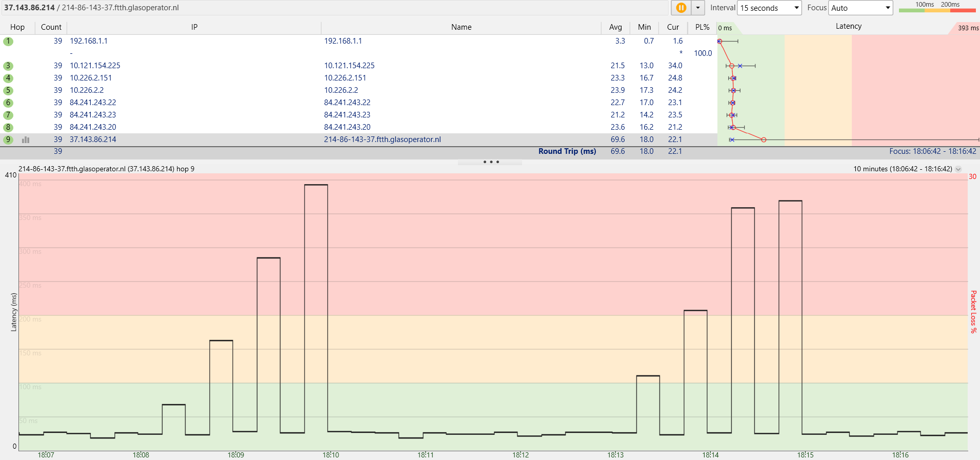Toggle the timeline graph icon on hop 9

(26, 139)
